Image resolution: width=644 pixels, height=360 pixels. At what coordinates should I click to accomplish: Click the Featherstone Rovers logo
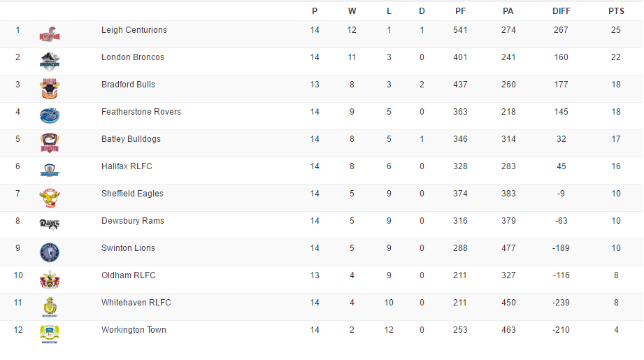pyautogui.click(x=50, y=115)
